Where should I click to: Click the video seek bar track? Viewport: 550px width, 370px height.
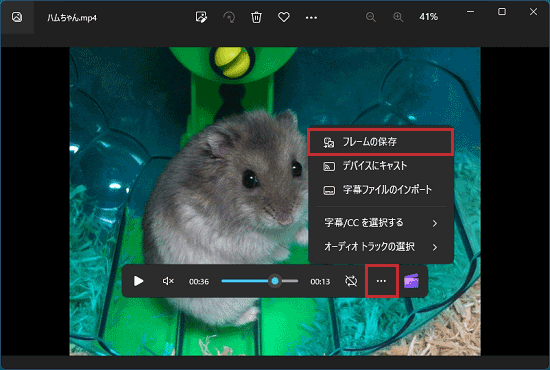pyautogui.click(x=260, y=281)
